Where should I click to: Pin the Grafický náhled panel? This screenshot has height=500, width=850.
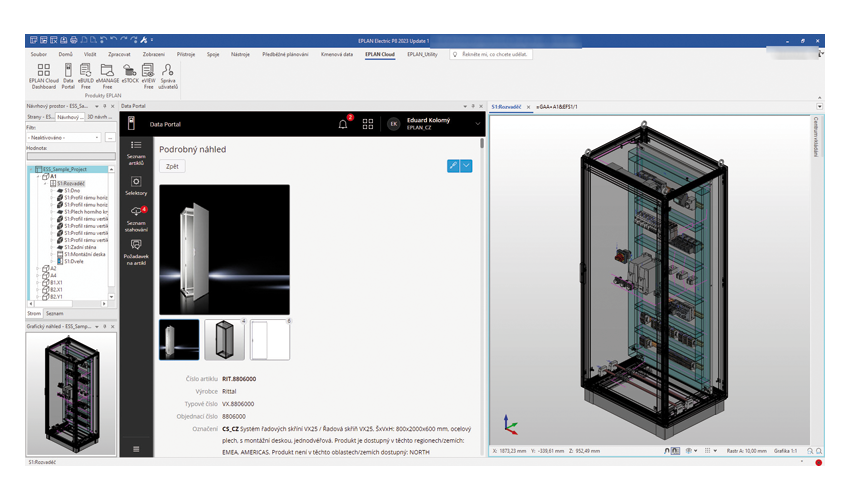(105, 326)
